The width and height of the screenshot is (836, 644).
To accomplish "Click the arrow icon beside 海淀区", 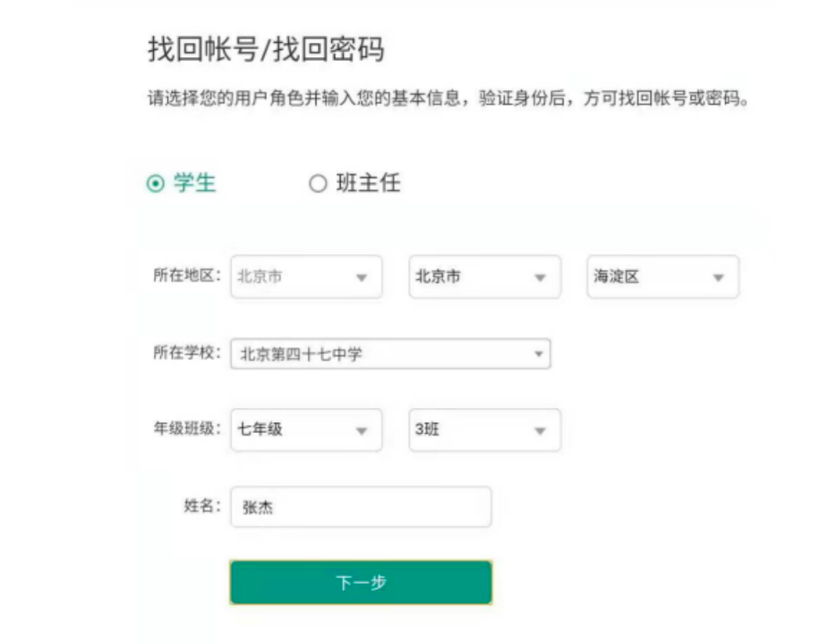I will coord(718,278).
